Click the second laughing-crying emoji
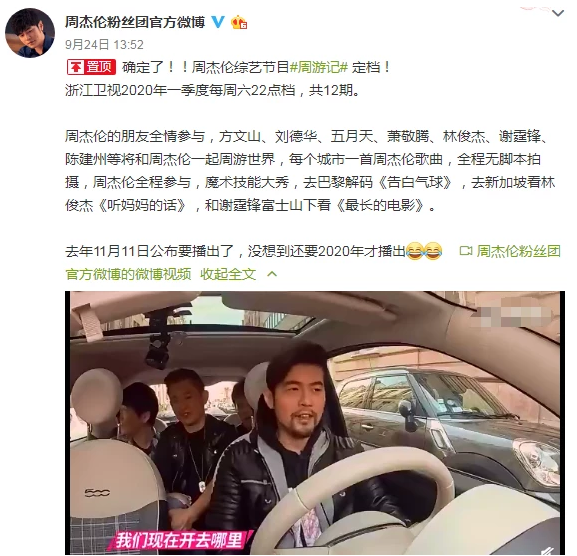Image resolution: width=577 pixels, height=556 pixels. click(433, 251)
